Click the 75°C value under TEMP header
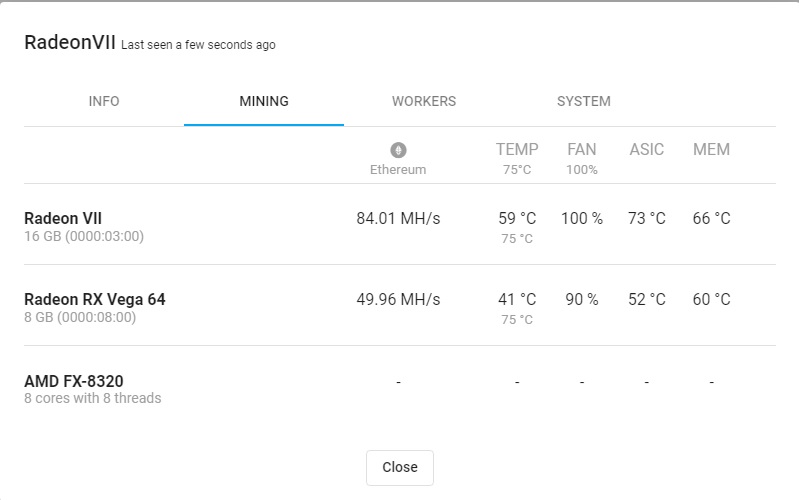This screenshot has width=799, height=500. [517, 170]
